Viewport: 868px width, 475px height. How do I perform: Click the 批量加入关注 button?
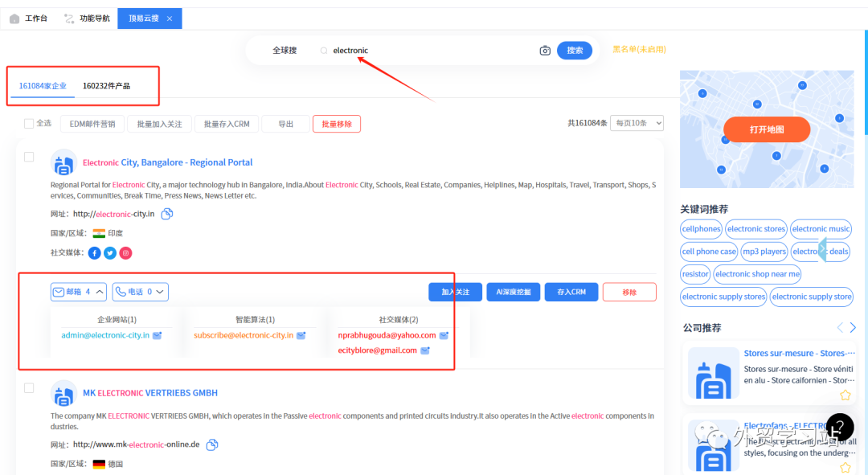tap(159, 124)
